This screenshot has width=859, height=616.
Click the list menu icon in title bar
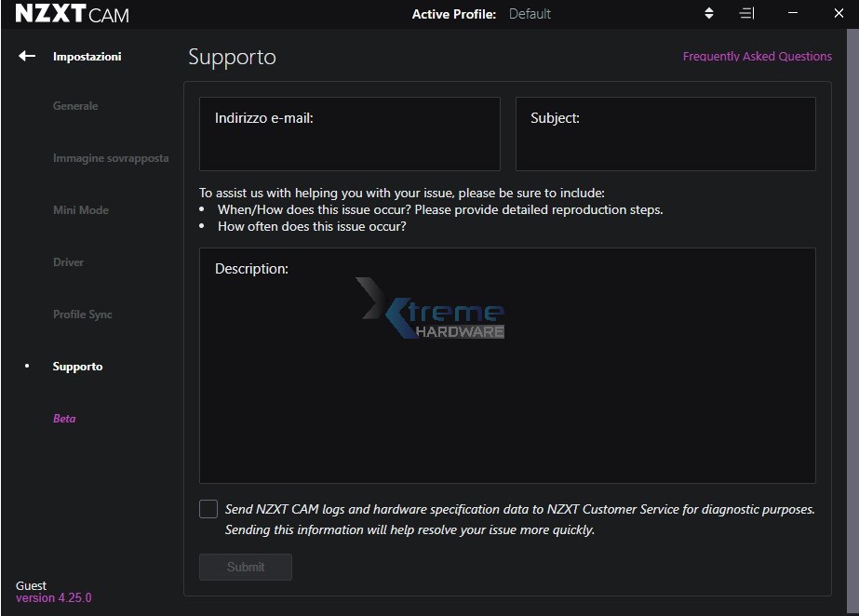(746, 14)
